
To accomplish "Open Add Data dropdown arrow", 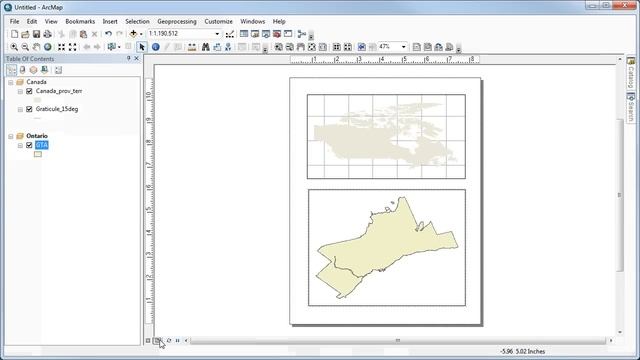I will (141, 34).
